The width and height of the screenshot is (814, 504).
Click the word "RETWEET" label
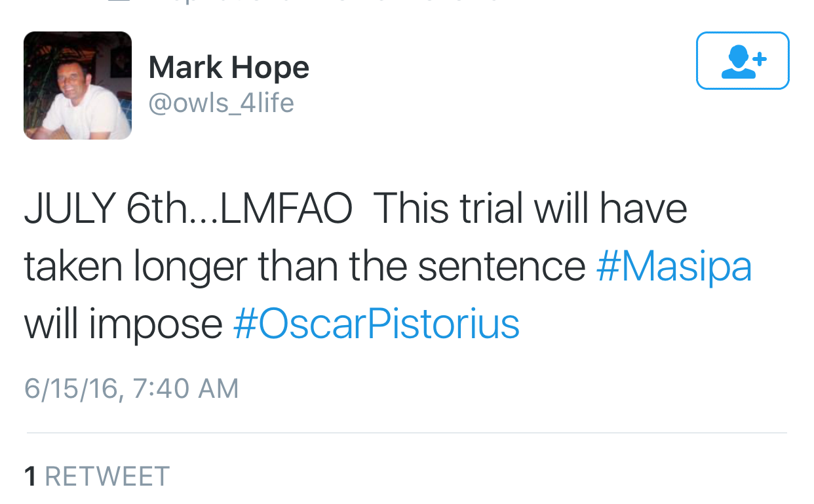(x=107, y=476)
